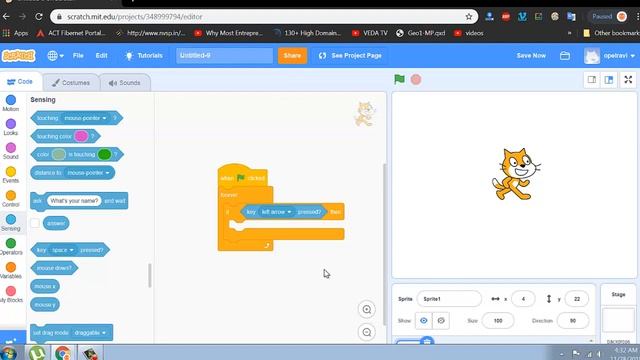Open the My Blocks category
The height and width of the screenshot is (360, 640).
(x=11, y=294)
